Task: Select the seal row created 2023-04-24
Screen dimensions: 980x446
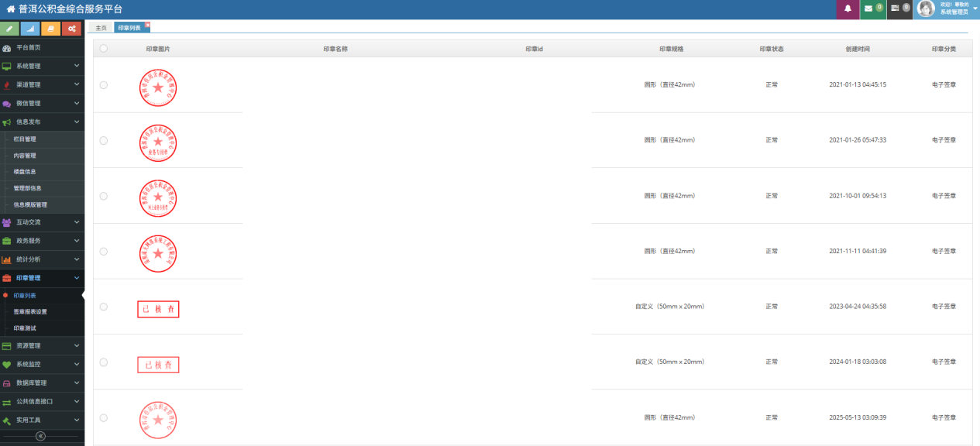Action: [104, 307]
